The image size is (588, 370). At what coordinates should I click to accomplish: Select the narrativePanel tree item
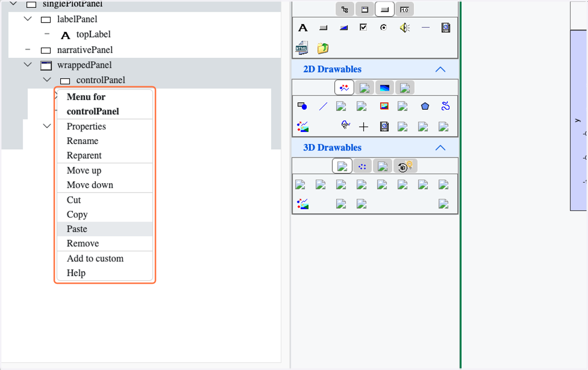(85, 49)
